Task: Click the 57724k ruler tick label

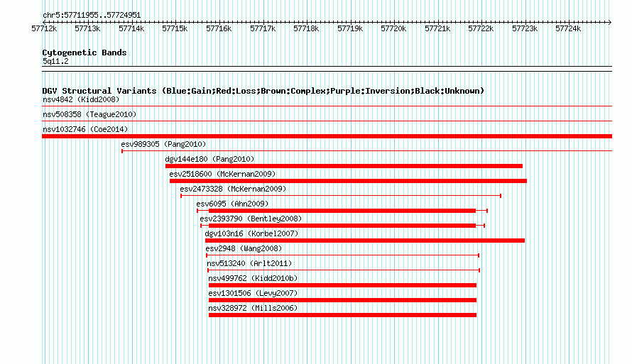Action: click(x=568, y=28)
